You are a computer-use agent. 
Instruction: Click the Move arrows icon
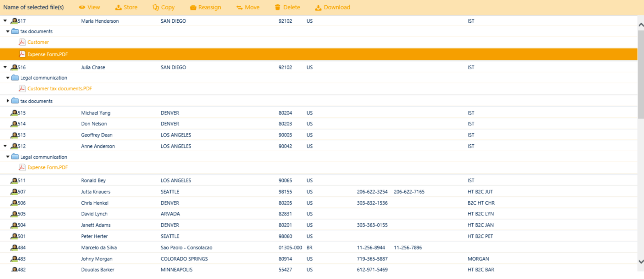tap(240, 8)
